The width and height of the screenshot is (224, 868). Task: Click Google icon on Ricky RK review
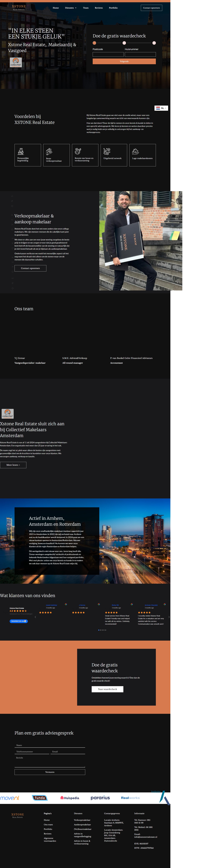click(132, 604)
